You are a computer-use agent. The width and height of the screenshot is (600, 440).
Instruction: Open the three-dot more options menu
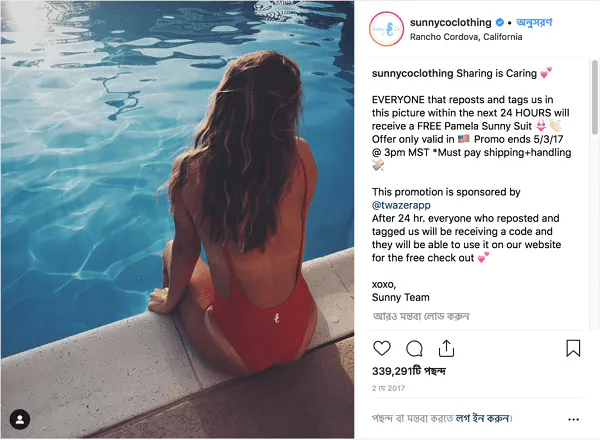pyautogui.click(x=573, y=419)
